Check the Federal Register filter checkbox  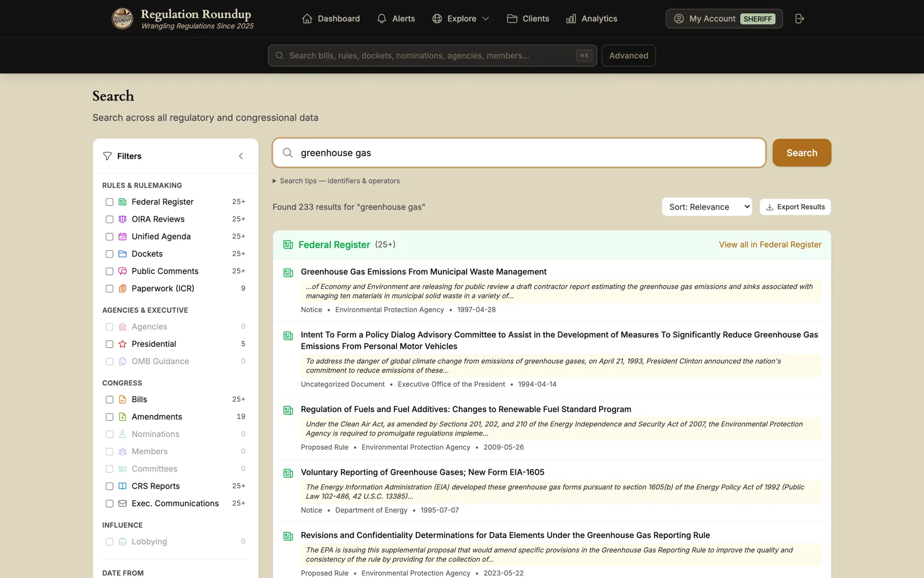click(x=109, y=202)
